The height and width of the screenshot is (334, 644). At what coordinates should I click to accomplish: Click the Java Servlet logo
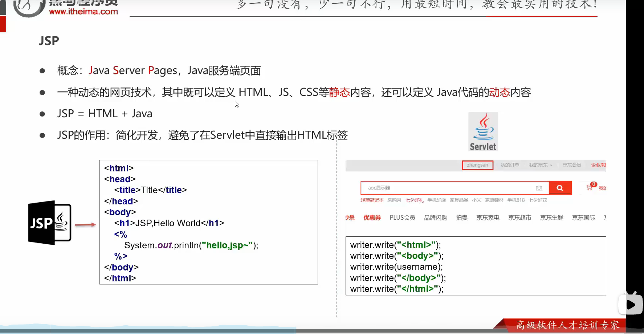(483, 131)
